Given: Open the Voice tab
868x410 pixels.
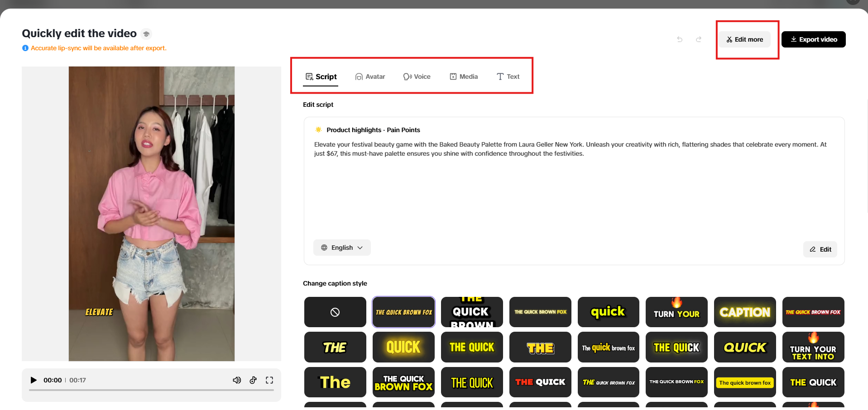Looking at the screenshot, I should point(417,76).
